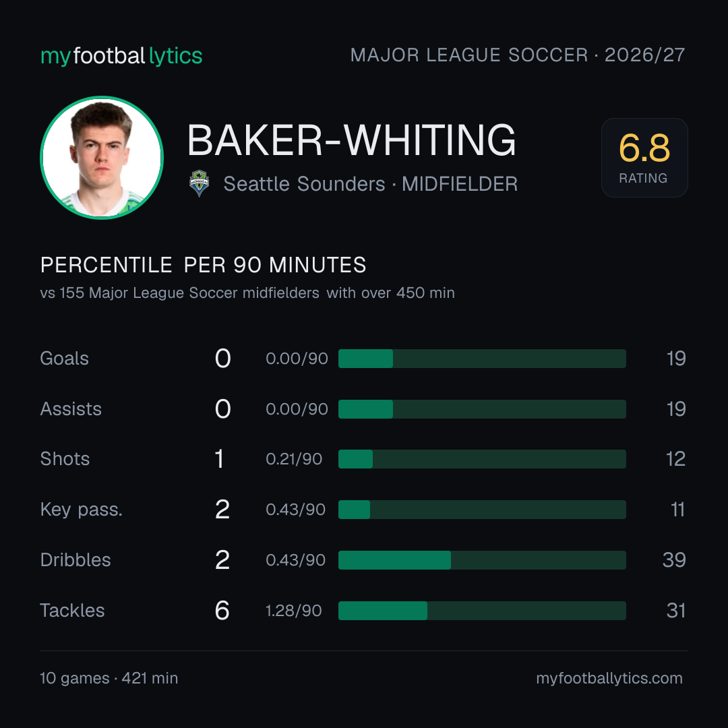Click the Tackles 1.28/90 rate value
Image resolution: width=728 pixels, height=728 pixels.
(293, 611)
